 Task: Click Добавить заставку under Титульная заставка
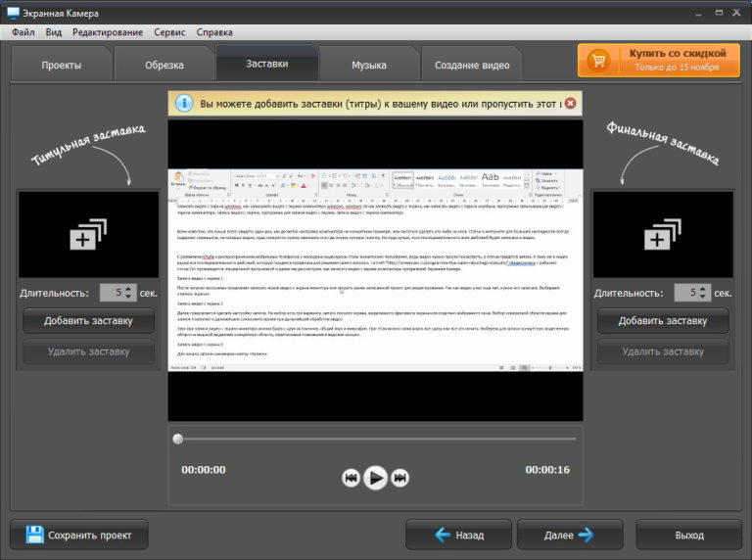[89, 321]
